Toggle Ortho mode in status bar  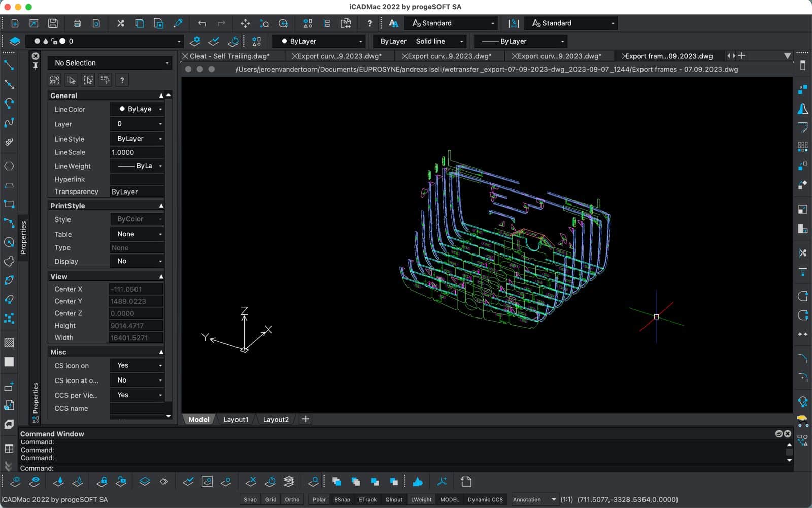[x=292, y=499]
